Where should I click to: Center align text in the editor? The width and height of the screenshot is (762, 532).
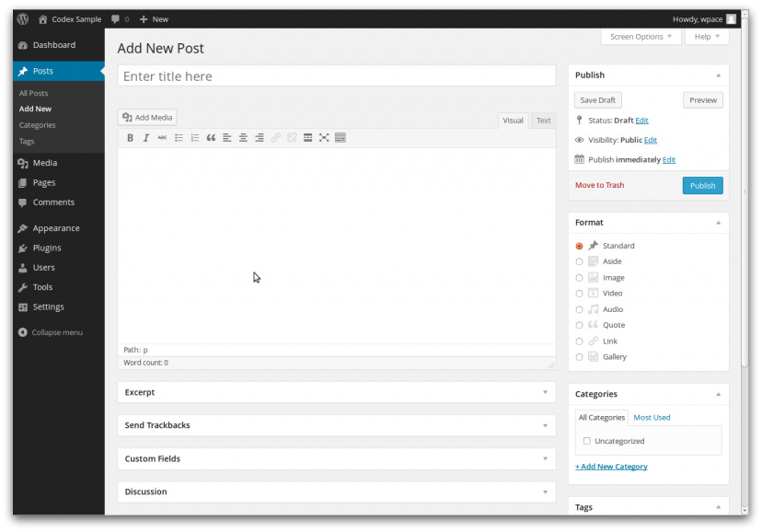(x=243, y=138)
